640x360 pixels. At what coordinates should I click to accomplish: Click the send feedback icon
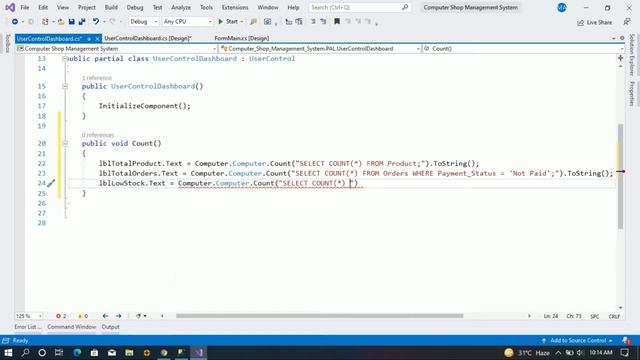click(627, 22)
